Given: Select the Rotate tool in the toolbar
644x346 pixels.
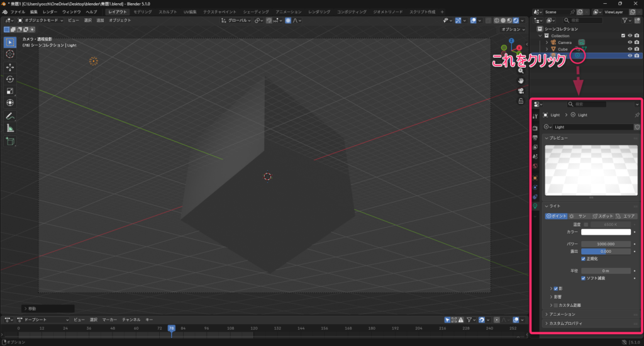Looking at the screenshot, I should point(10,79).
